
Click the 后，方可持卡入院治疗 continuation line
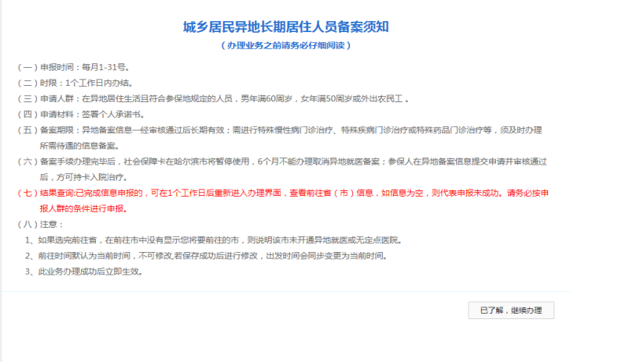[83, 177]
